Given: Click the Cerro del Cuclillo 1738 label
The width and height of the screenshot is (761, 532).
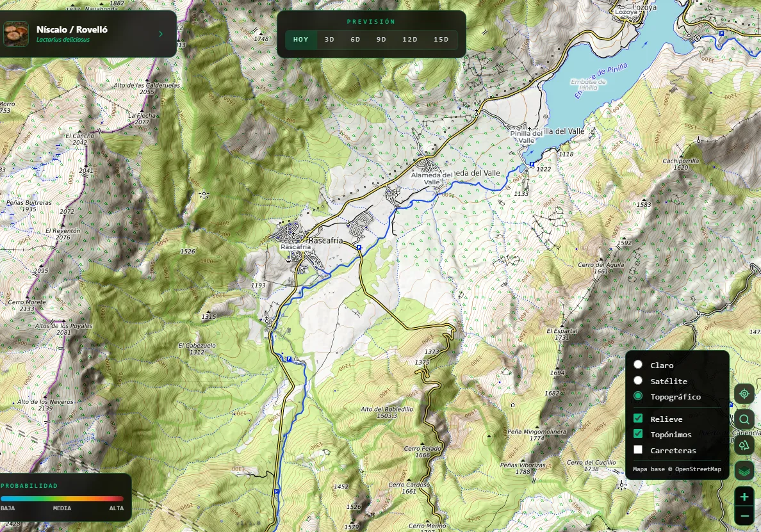Looking at the screenshot, I should pyautogui.click(x=591, y=465).
